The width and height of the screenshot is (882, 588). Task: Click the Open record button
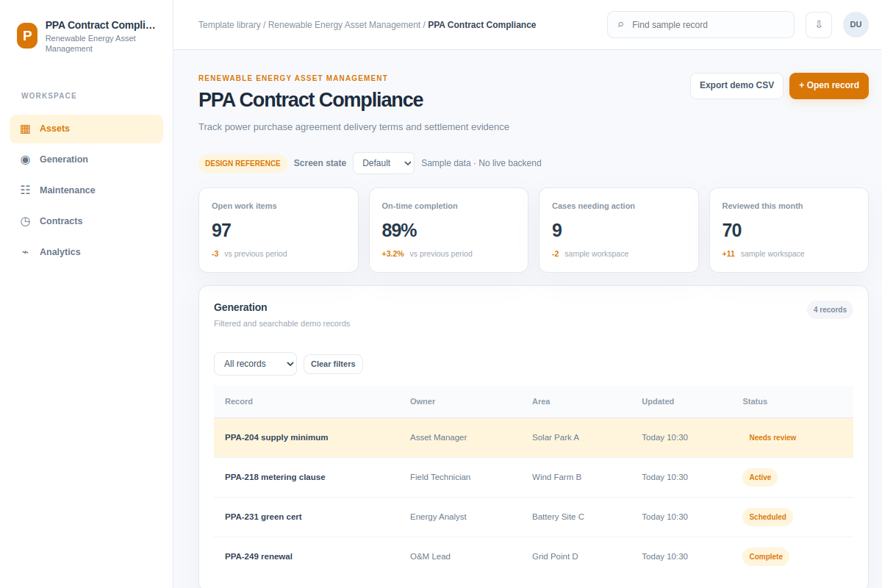(829, 85)
